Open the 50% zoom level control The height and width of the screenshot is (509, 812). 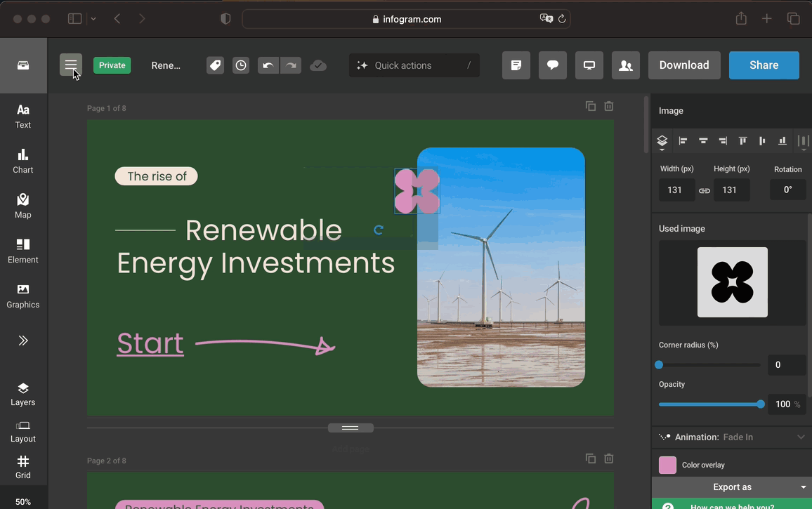click(22, 502)
